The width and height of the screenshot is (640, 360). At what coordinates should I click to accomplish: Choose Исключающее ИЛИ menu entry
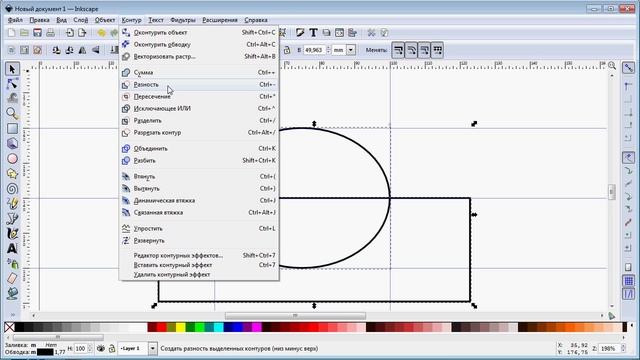click(199, 109)
